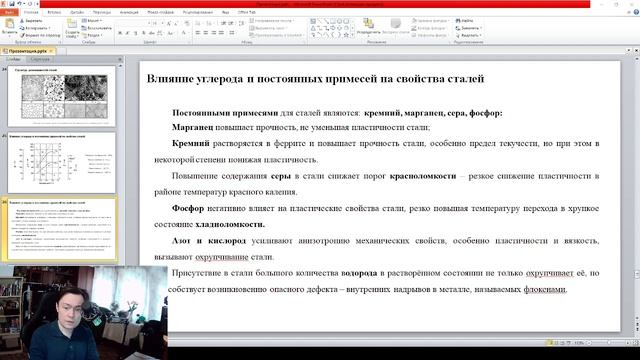The height and width of the screenshot is (360, 640).
Task: Click the decrease list level icon
Action: click(x=224, y=24)
